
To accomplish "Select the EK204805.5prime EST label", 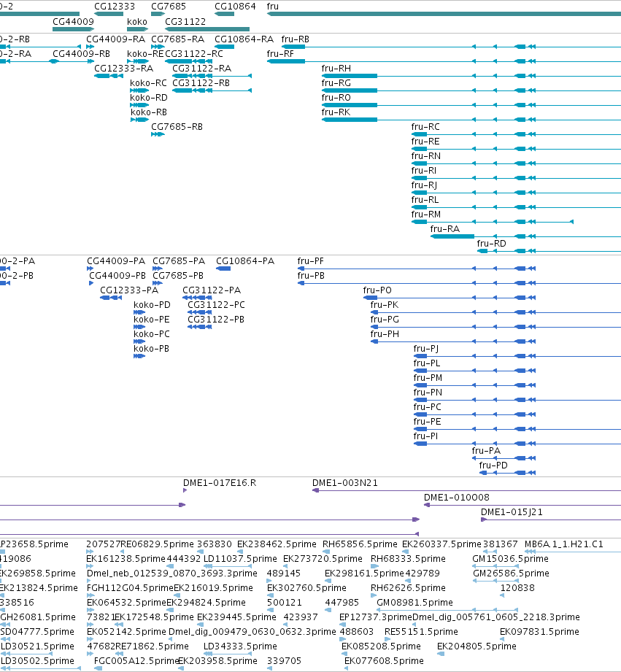I will 477,646.
